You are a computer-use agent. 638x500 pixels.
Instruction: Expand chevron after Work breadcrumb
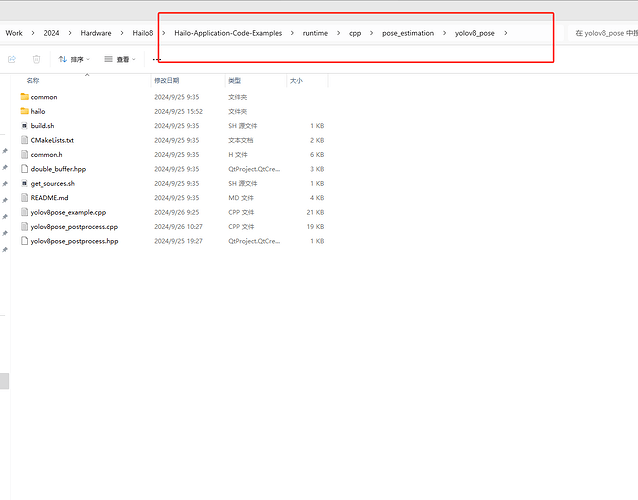click(33, 33)
